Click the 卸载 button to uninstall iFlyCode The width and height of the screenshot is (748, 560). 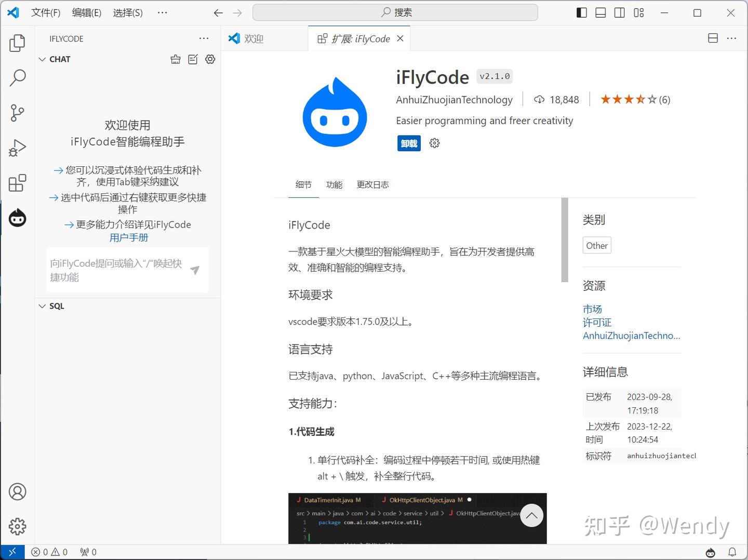click(x=409, y=143)
